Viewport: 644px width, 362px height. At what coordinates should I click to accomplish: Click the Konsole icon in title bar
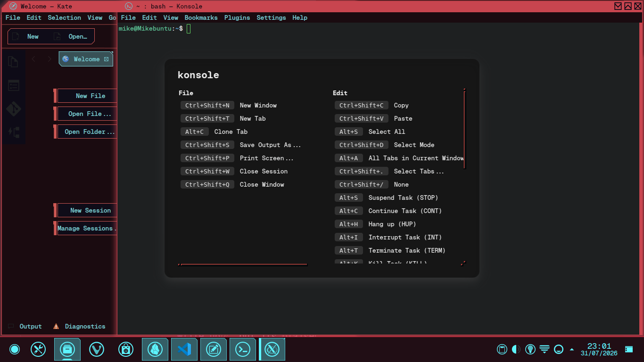128,6
